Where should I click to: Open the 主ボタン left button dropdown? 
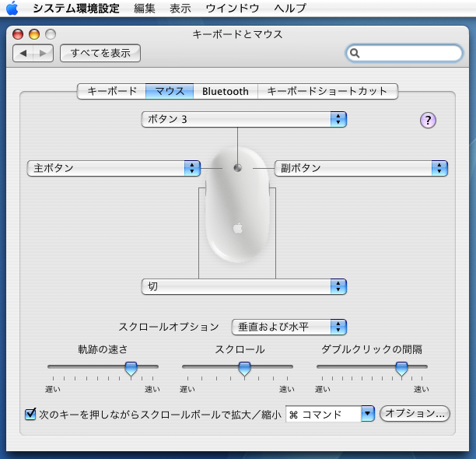click(114, 168)
